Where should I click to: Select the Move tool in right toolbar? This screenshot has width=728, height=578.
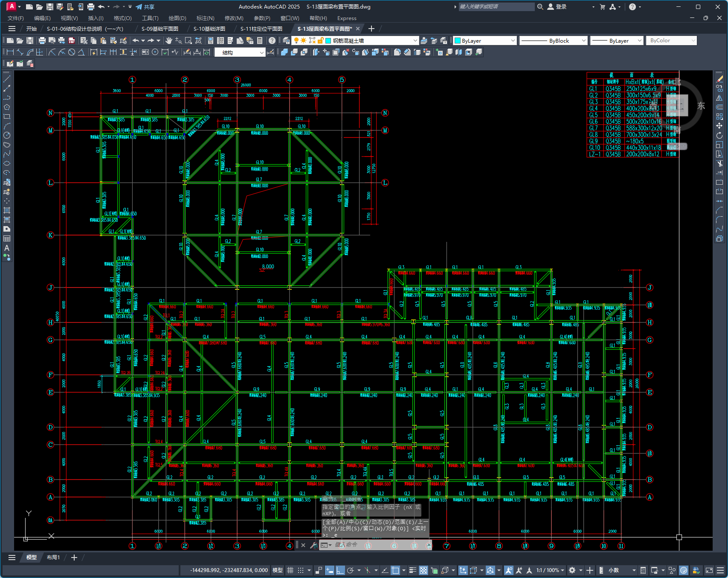719,126
